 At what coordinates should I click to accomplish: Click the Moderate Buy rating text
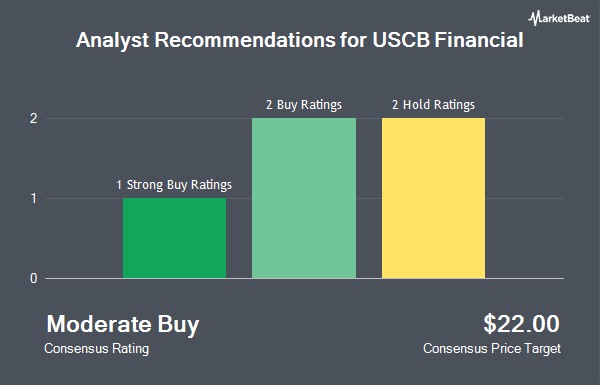(x=123, y=325)
